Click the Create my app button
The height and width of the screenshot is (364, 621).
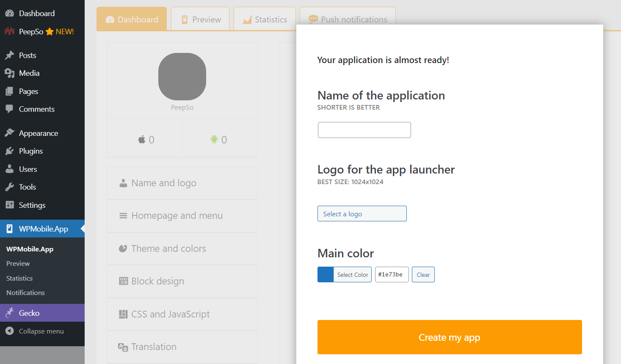click(450, 337)
